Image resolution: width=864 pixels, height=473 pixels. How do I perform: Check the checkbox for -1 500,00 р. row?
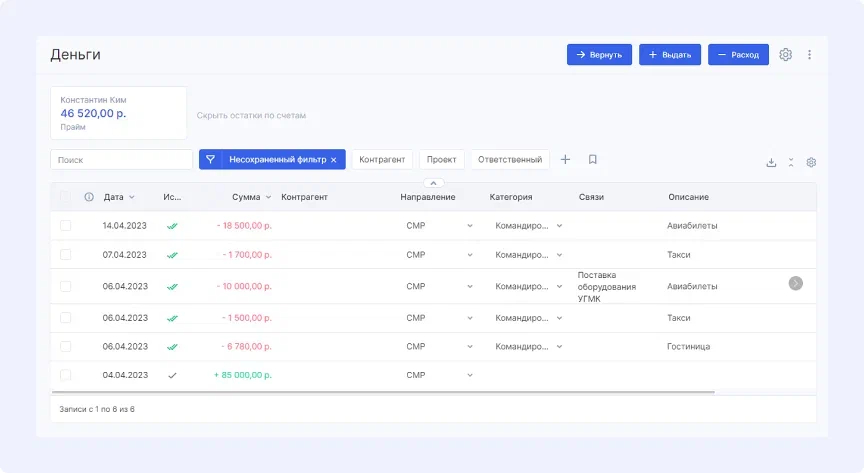point(66,318)
